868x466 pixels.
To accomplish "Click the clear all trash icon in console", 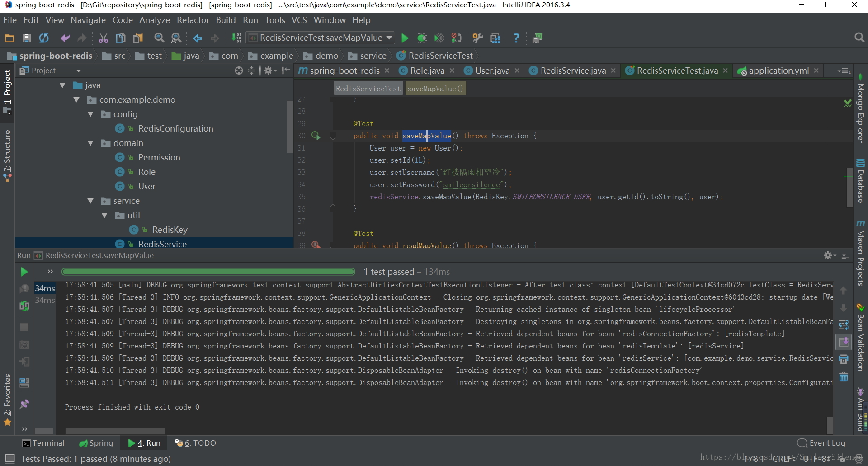I will click(844, 377).
